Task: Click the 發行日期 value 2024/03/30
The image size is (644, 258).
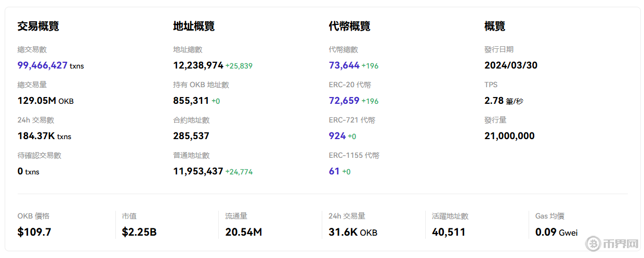Action: pyautogui.click(x=510, y=65)
